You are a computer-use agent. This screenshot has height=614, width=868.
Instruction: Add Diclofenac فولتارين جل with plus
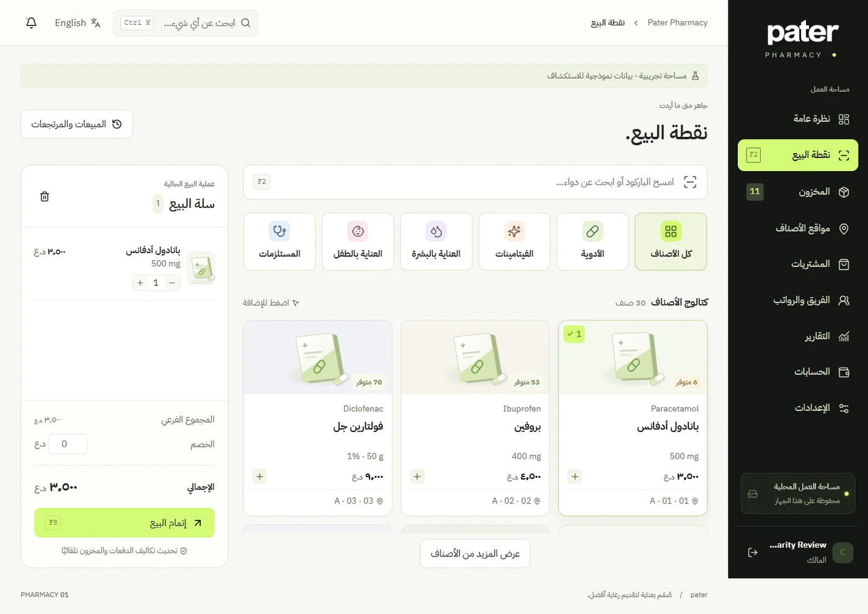(260, 476)
